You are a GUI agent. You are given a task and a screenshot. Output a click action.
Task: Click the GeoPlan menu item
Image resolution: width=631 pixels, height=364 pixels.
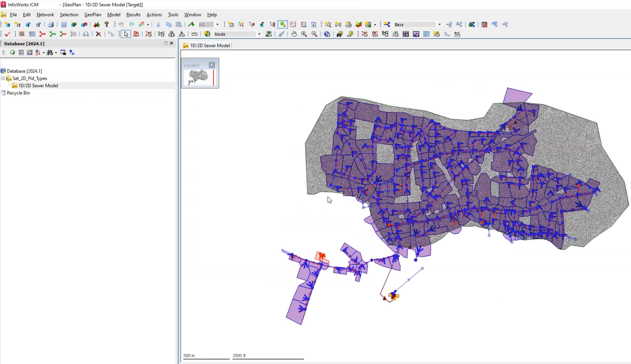(92, 14)
